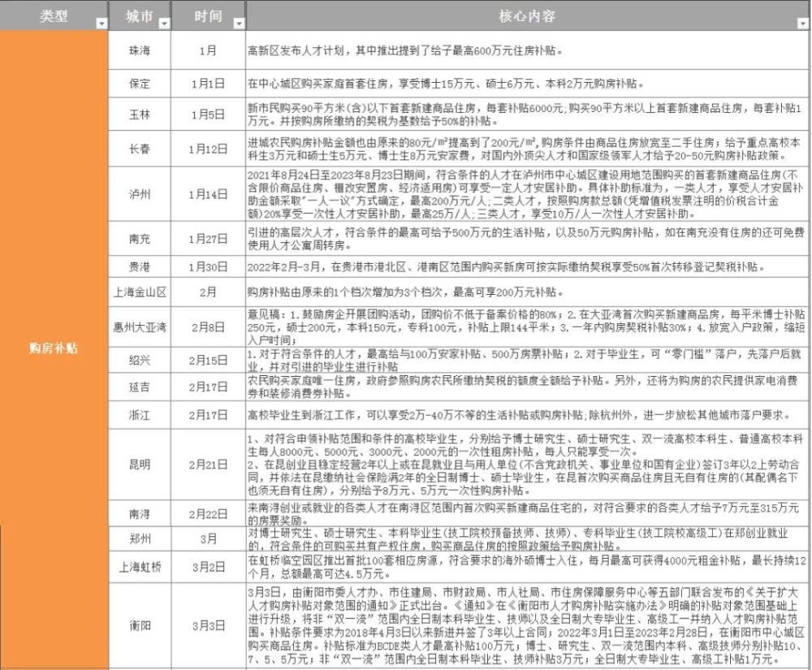The width and height of the screenshot is (812, 670).
Task: Select the 1月1日 date cell
Action: (208, 84)
